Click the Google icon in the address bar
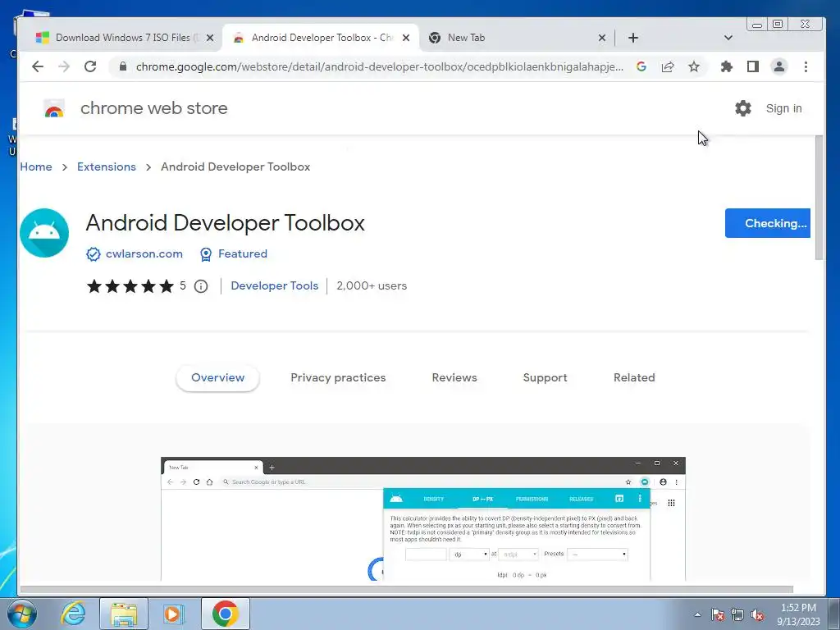840x630 pixels. point(641,66)
